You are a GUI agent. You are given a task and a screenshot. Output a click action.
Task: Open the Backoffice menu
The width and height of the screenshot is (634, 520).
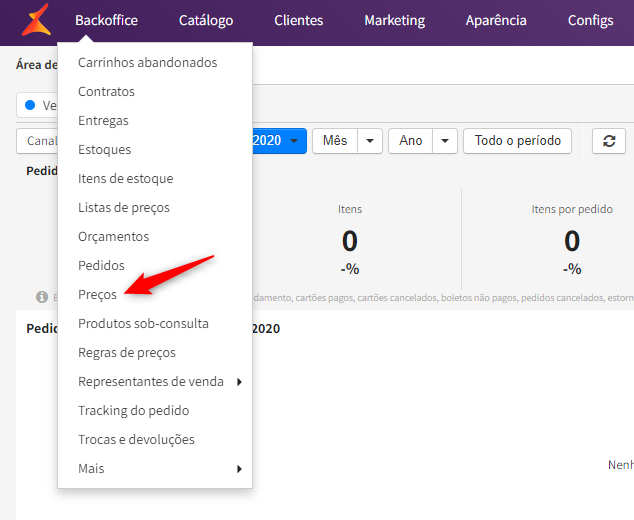point(106,20)
